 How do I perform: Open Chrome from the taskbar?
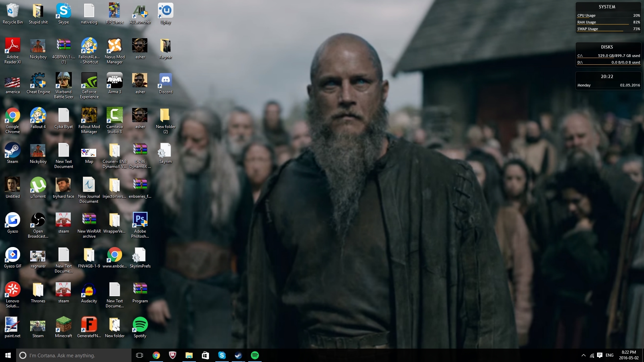156,355
